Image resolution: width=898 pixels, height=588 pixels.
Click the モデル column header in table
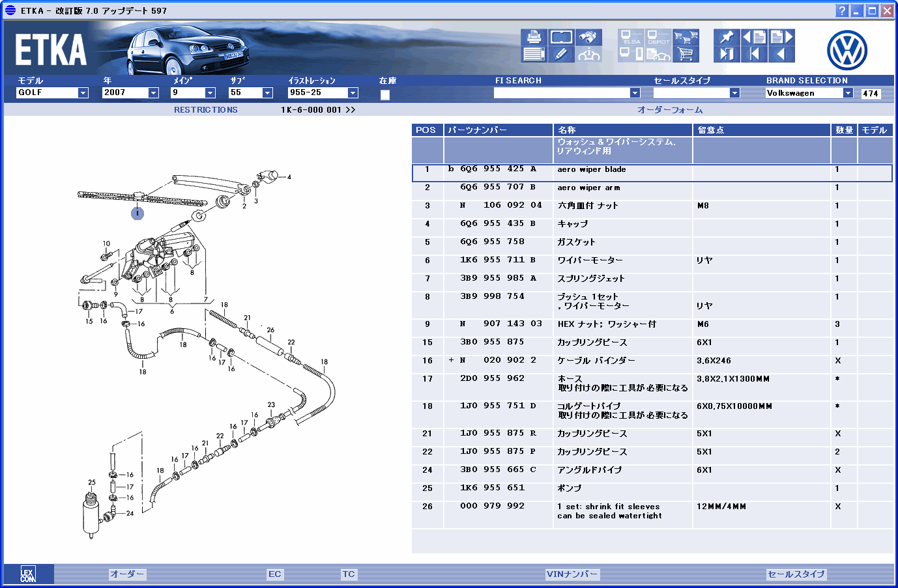click(875, 130)
